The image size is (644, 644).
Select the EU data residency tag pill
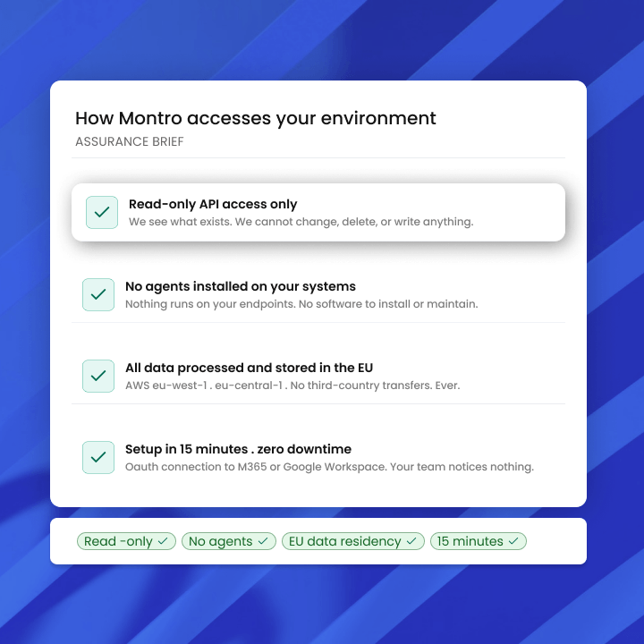[x=353, y=541]
